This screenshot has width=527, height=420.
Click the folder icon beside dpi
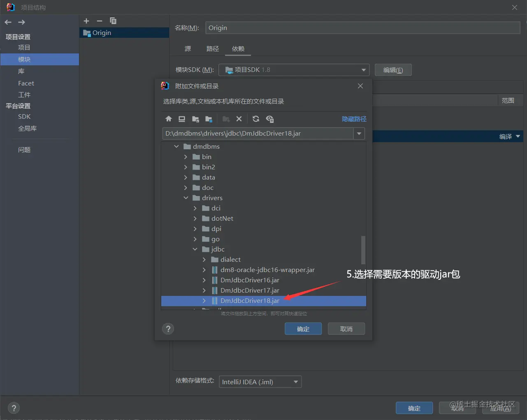[x=206, y=229]
